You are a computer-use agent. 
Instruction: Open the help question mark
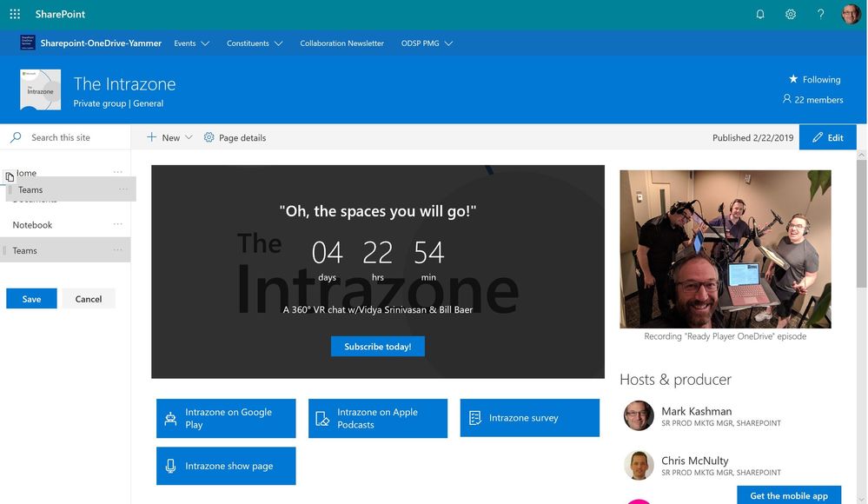tap(820, 15)
